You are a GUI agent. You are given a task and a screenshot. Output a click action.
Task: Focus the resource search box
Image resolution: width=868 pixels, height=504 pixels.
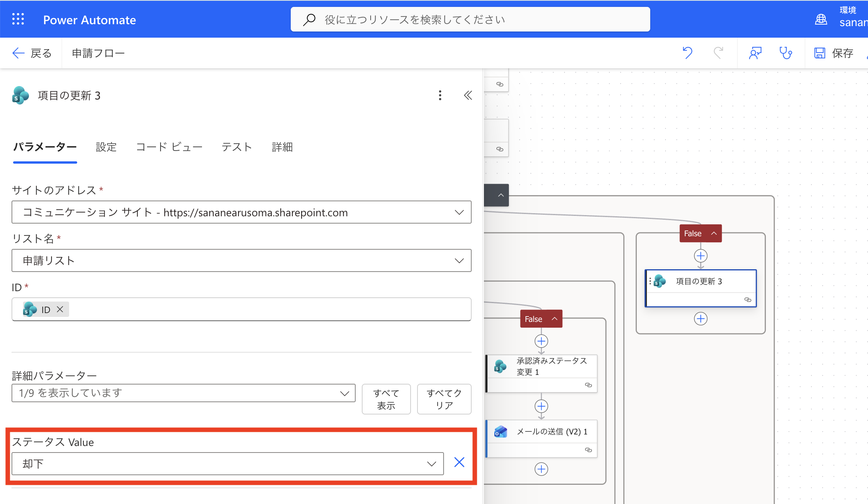(470, 19)
